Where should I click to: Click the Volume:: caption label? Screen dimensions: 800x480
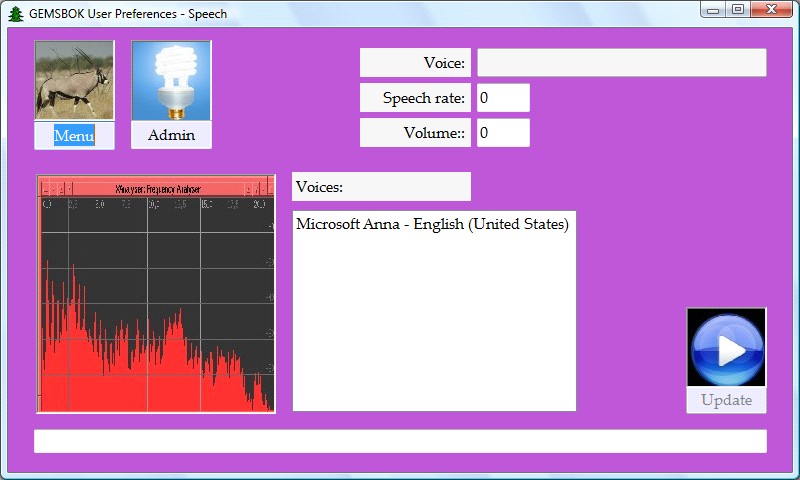tap(415, 133)
